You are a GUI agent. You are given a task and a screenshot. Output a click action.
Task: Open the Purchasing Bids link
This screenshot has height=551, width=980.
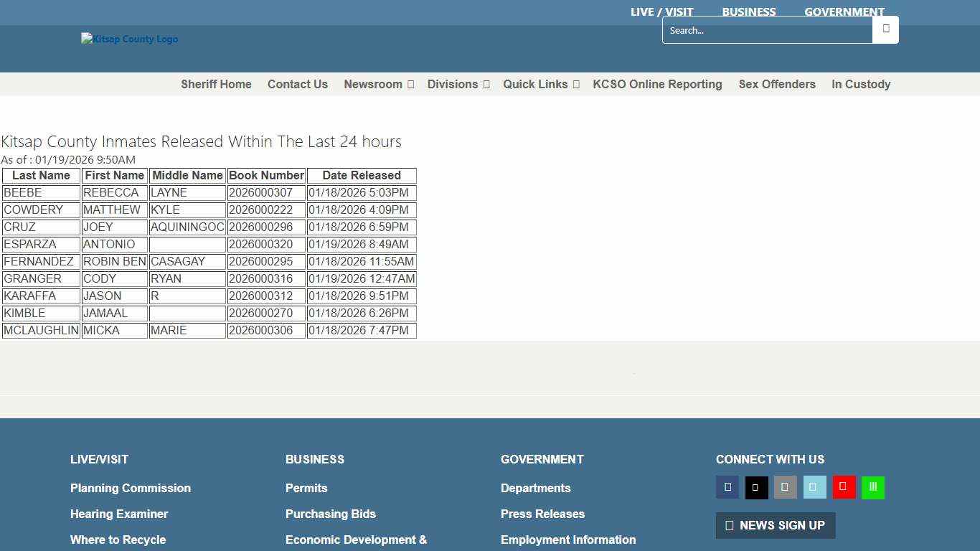330,514
